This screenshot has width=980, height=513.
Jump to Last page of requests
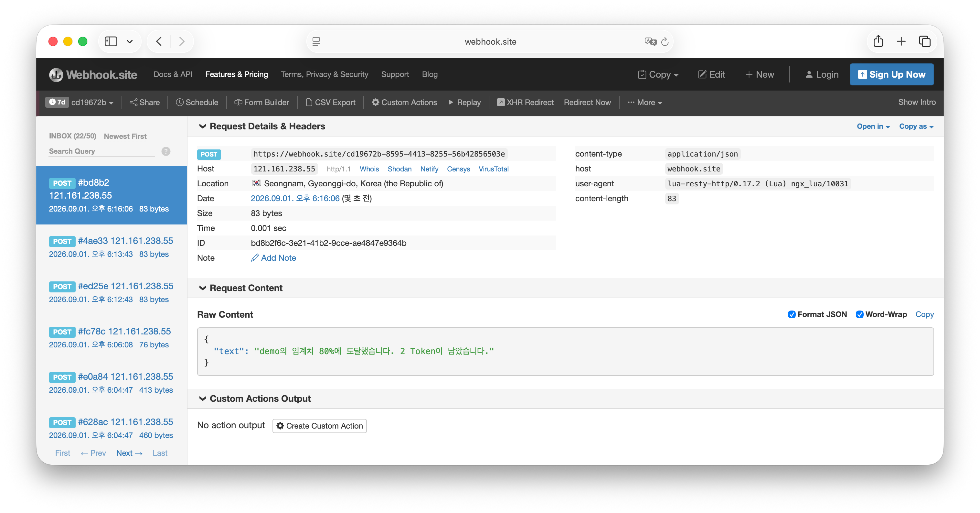pyautogui.click(x=160, y=453)
